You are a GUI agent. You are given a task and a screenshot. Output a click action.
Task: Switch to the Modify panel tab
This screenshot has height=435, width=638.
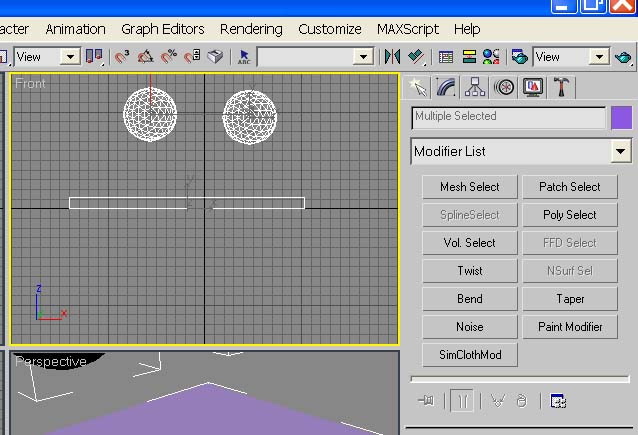[446, 87]
